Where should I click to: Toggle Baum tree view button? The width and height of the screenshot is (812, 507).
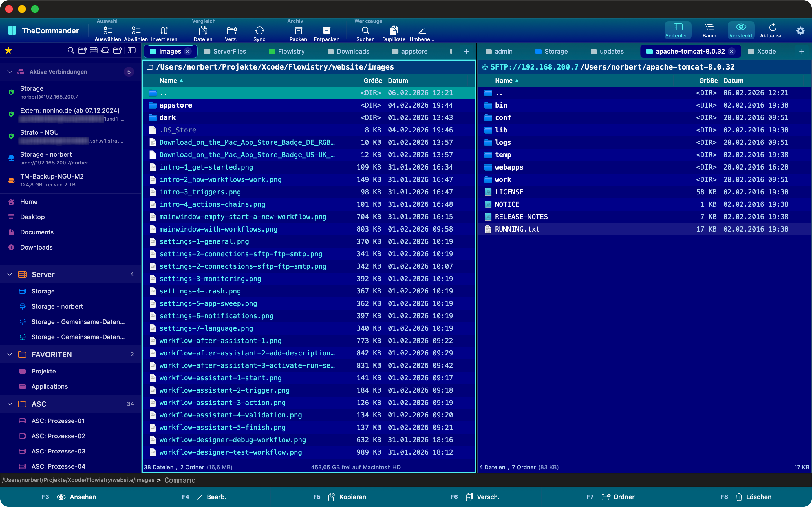click(x=709, y=30)
